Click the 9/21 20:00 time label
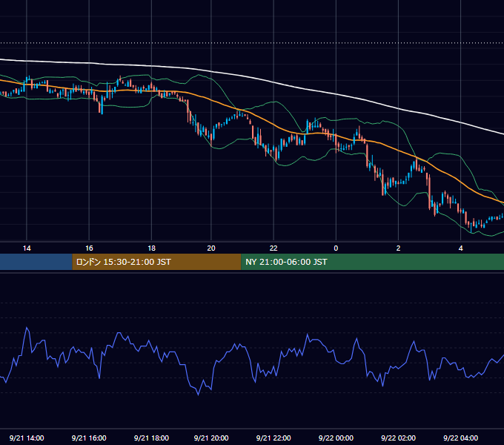Image resolution: width=504 pixels, height=445 pixels. point(211,438)
